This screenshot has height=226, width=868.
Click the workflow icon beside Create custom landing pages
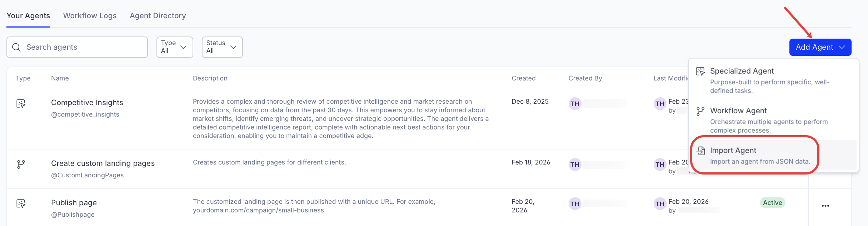pyautogui.click(x=21, y=164)
